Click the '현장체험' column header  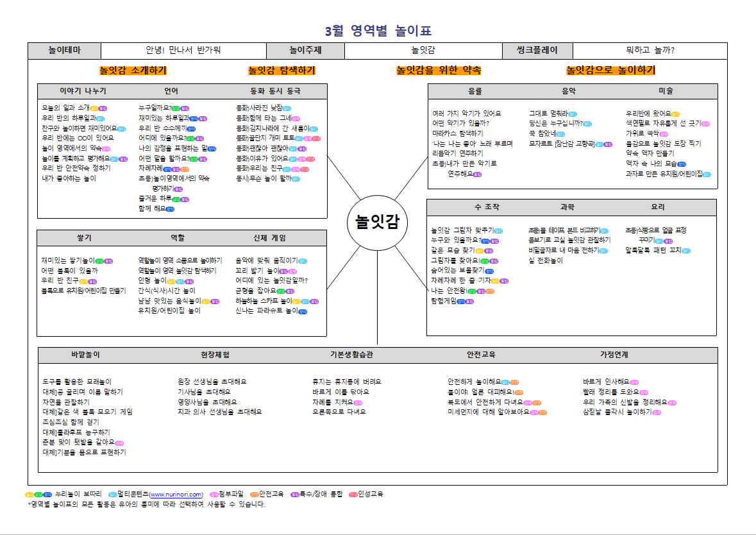pyautogui.click(x=215, y=355)
